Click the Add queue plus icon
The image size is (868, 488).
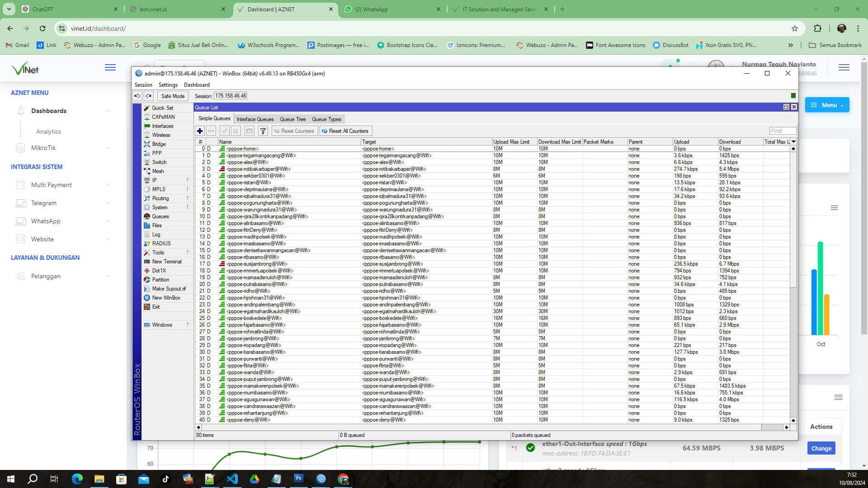200,131
